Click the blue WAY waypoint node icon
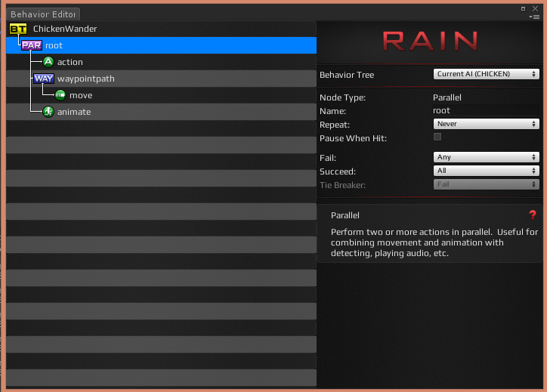The image size is (547, 392). pyautogui.click(x=44, y=79)
